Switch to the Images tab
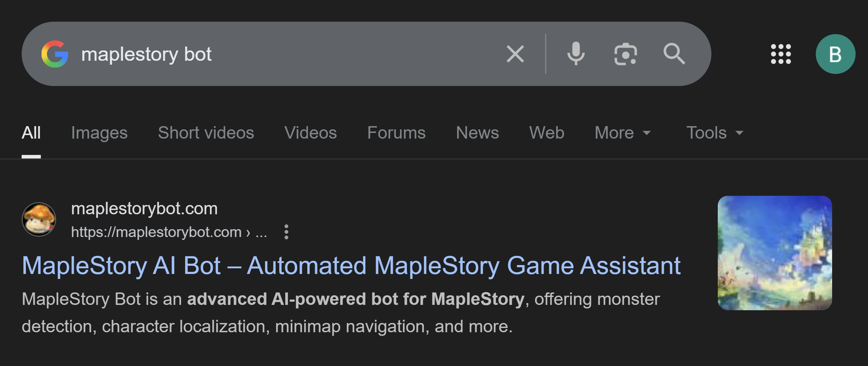Screen dimensions: 868x366 pyautogui.click(x=99, y=133)
